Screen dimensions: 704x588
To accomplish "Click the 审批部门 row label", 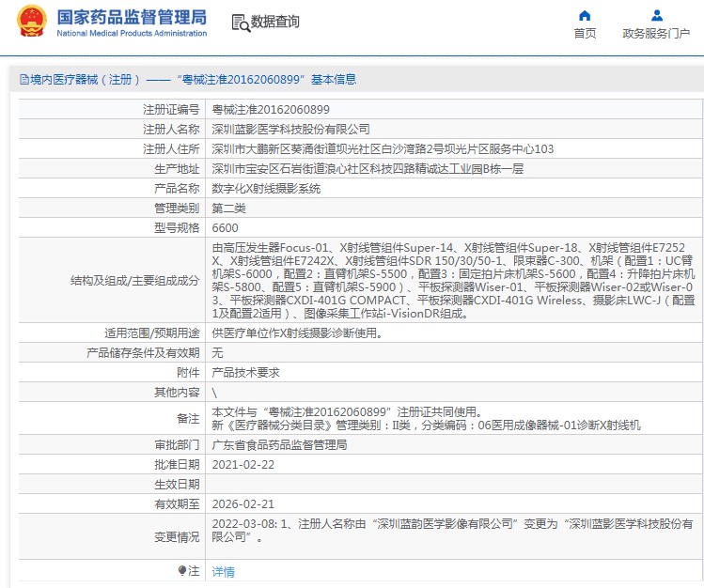I will click(177, 445).
